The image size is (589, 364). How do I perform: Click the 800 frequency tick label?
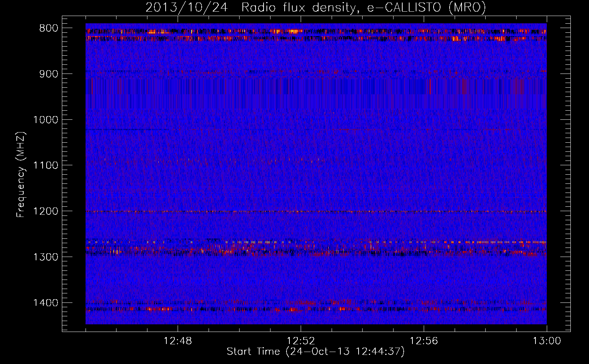(x=49, y=28)
